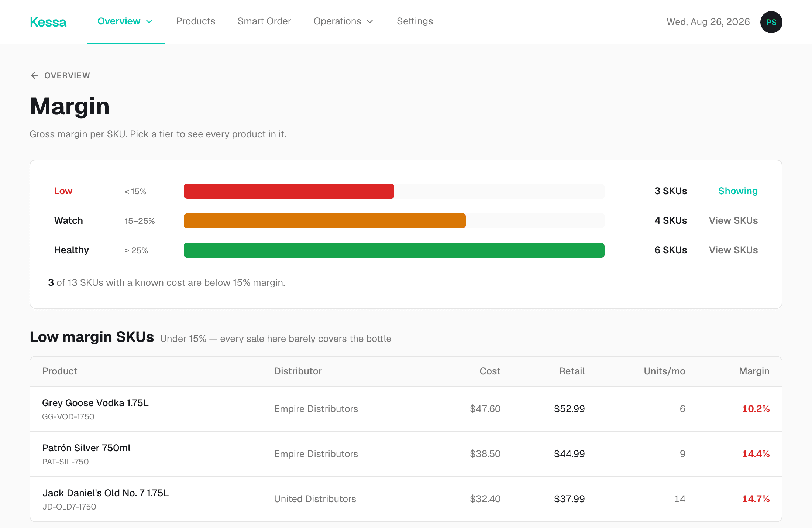This screenshot has height=528, width=812.
Task: Sort by the Units/mo column header
Action: (x=664, y=371)
